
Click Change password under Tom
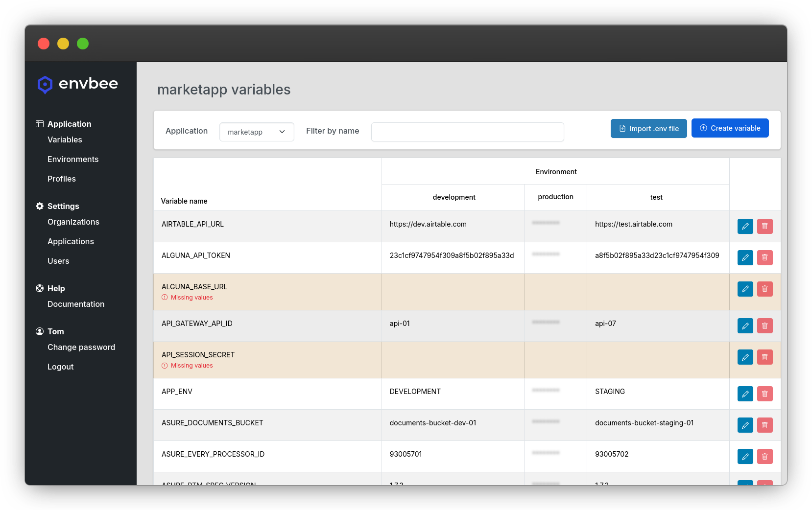[81, 347]
